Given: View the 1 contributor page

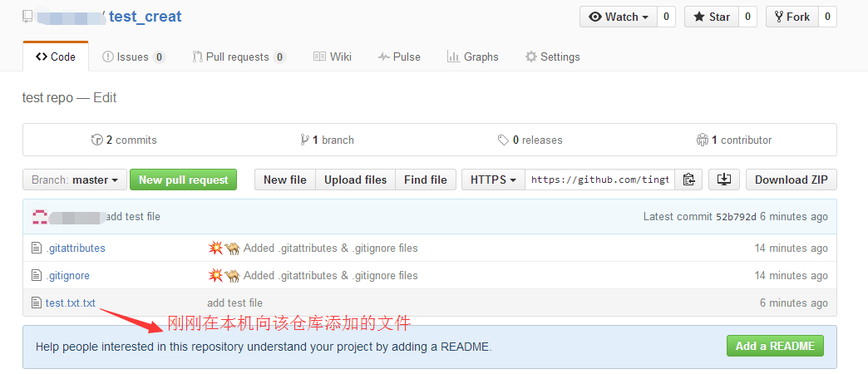Looking at the screenshot, I should pos(734,140).
